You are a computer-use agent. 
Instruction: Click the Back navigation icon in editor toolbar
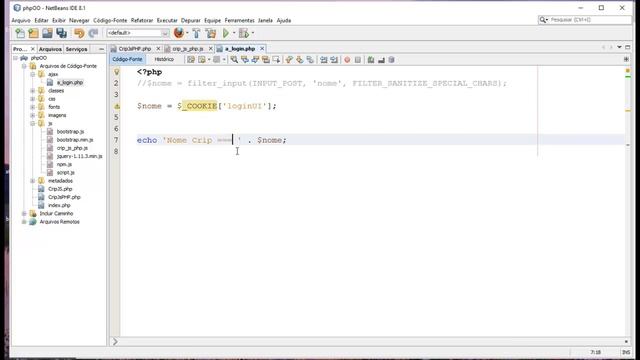(202, 60)
